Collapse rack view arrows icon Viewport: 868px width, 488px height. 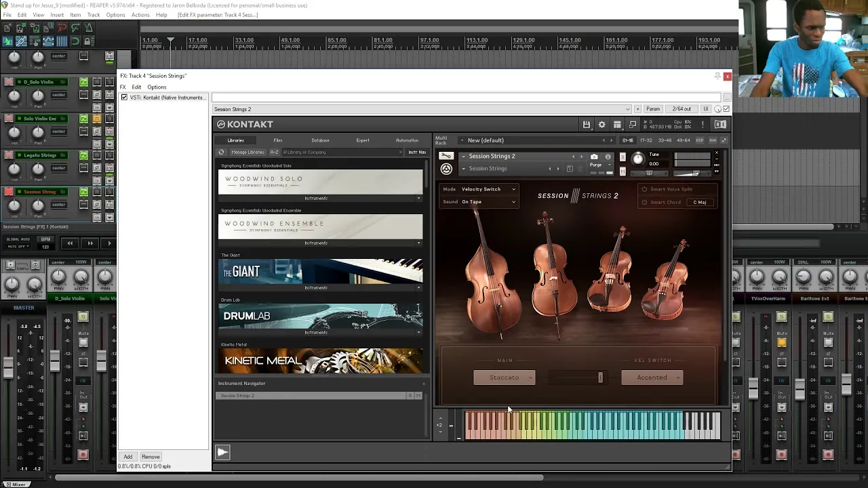[x=724, y=140]
